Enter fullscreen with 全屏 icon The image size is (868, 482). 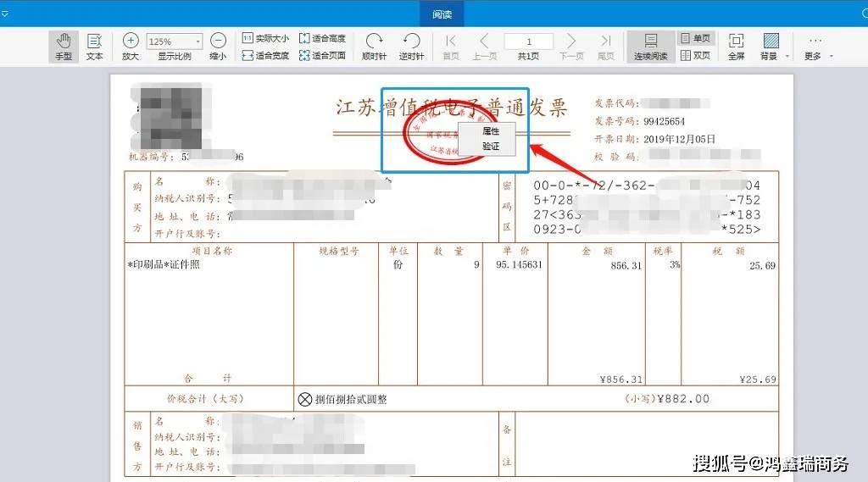pyautogui.click(x=736, y=46)
